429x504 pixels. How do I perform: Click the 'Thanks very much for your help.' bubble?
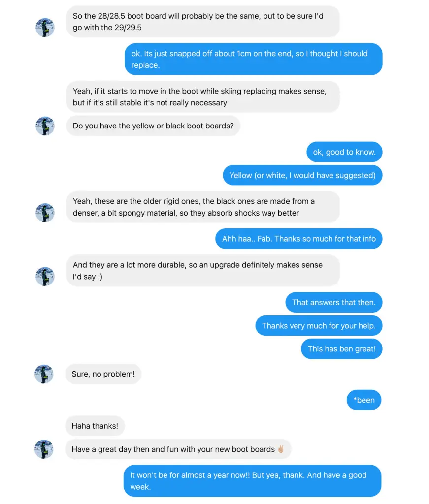click(319, 326)
